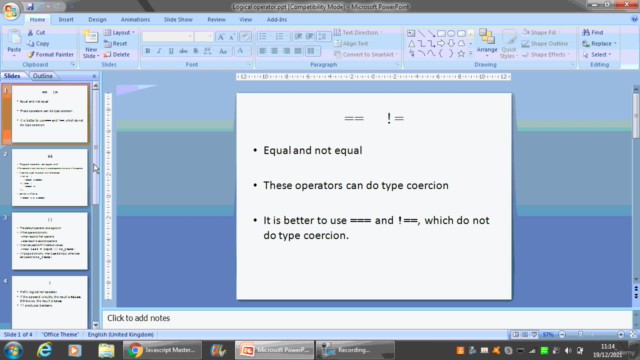
Task: Open the Replace dropdown arrow
Action: tap(615, 43)
